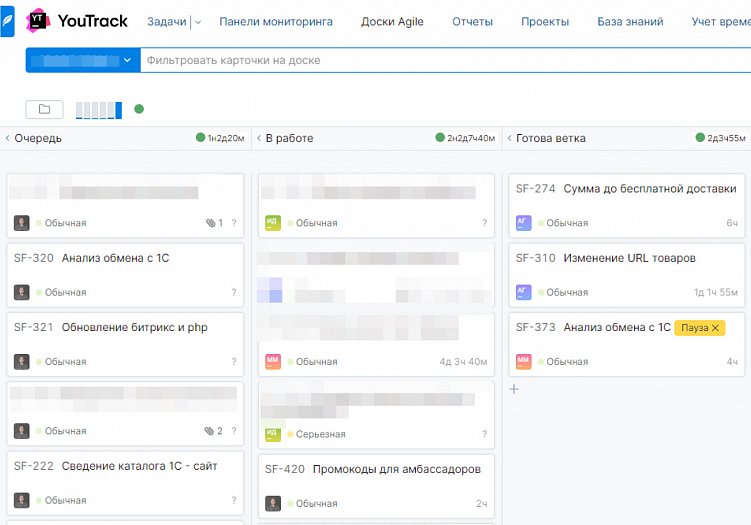Click the attachment icon showing 1
751x525 pixels.
click(210, 223)
